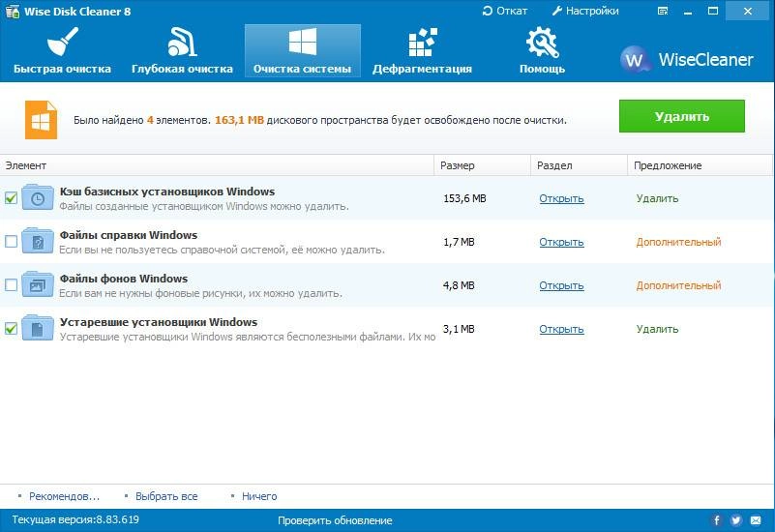775x532 pixels.
Task: Click Открыть link for Устаревшие установщики Windows
Action: 561,329
